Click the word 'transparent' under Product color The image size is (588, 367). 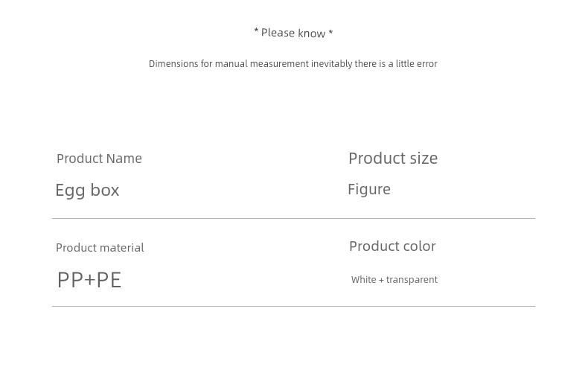point(412,280)
